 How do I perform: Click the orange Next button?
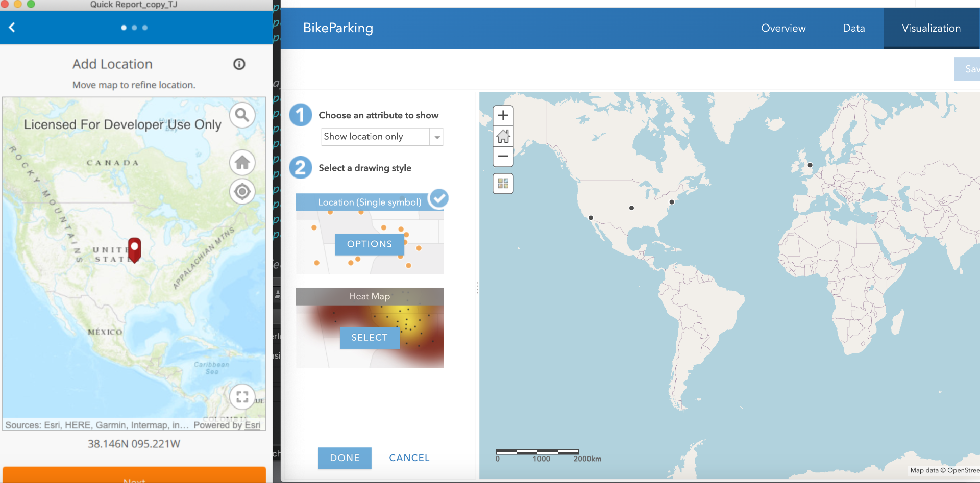tap(134, 475)
